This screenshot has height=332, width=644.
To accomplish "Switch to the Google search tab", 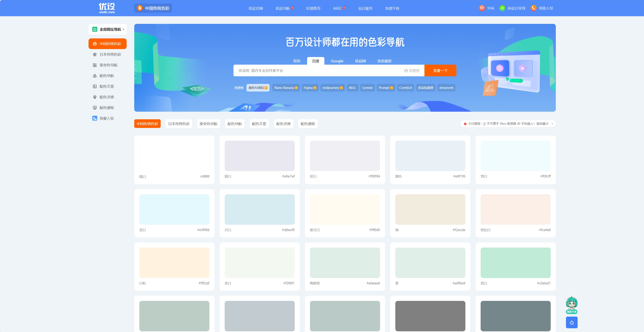I will tap(337, 61).
